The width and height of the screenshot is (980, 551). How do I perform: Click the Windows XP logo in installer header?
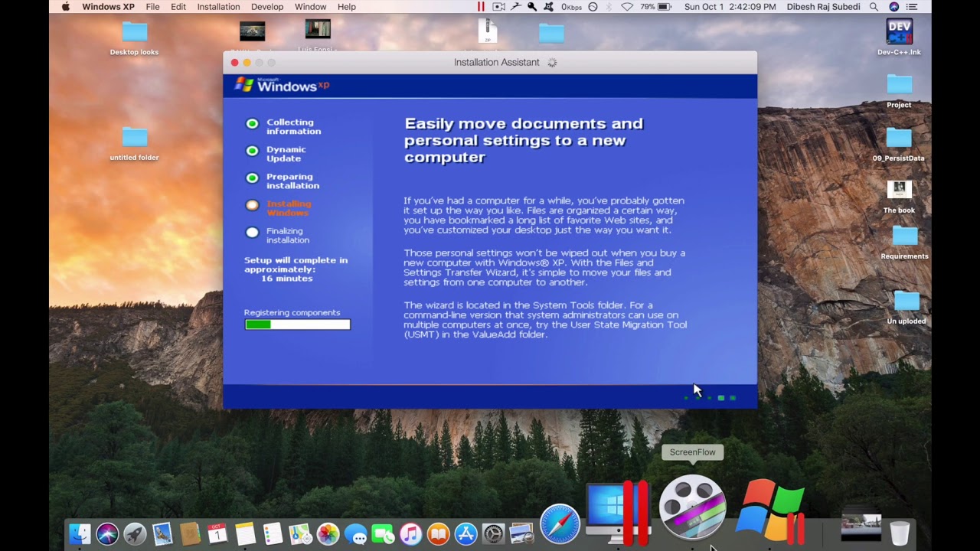tap(282, 85)
